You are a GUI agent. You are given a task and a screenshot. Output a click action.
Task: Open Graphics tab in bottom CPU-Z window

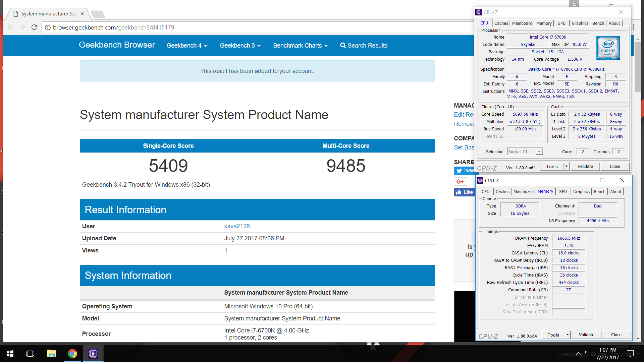click(x=581, y=191)
